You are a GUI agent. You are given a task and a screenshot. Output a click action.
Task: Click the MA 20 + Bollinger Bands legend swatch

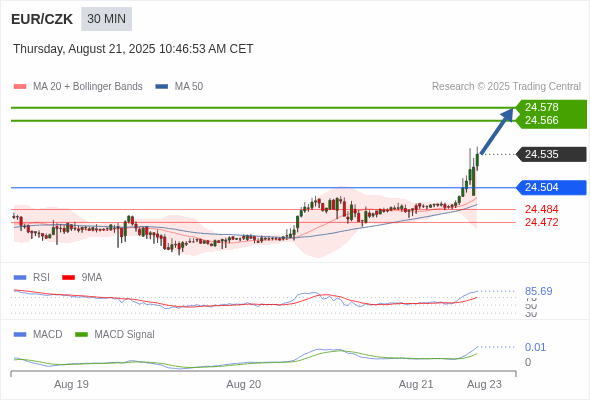[20, 87]
